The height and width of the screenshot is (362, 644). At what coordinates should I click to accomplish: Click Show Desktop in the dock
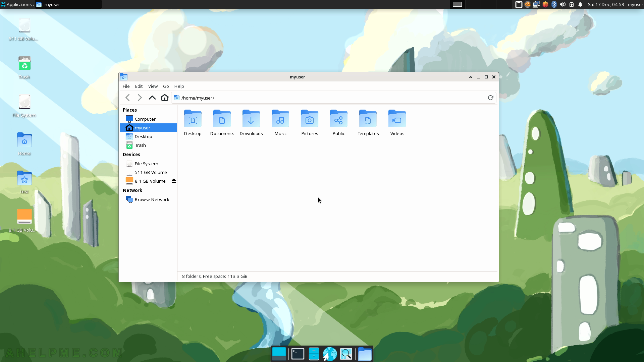pos(279,354)
